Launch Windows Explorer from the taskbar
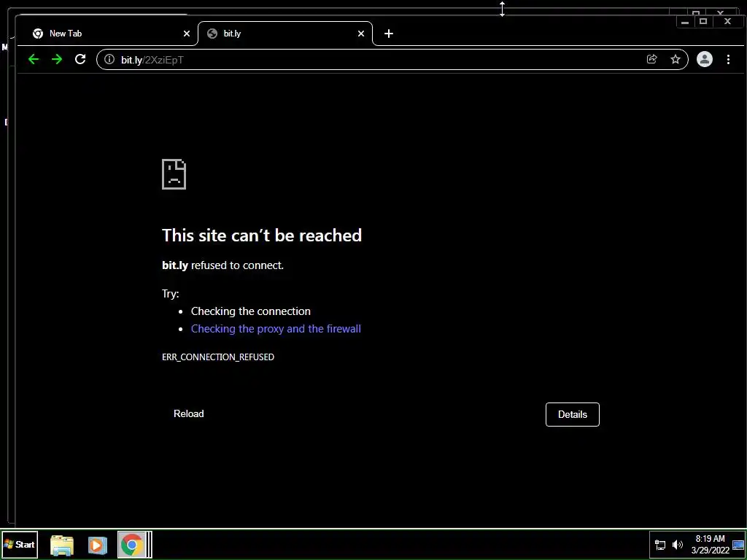Viewport: 747px width, 560px height. pyautogui.click(x=62, y=545)
